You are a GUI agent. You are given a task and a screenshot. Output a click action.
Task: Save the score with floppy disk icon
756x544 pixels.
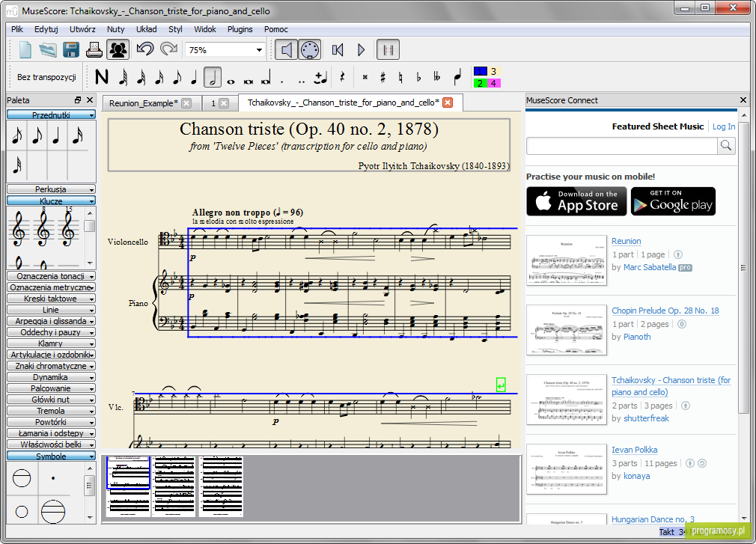[x=71, y=49]
